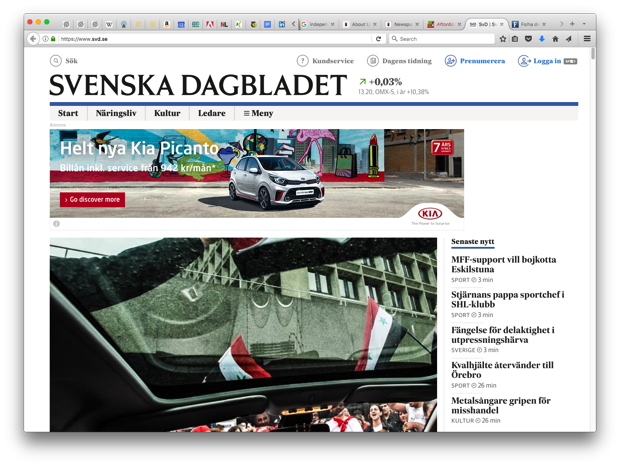Go to the browser home page icon
Viewport: 620px width, 466px height.
click(555, 39)
